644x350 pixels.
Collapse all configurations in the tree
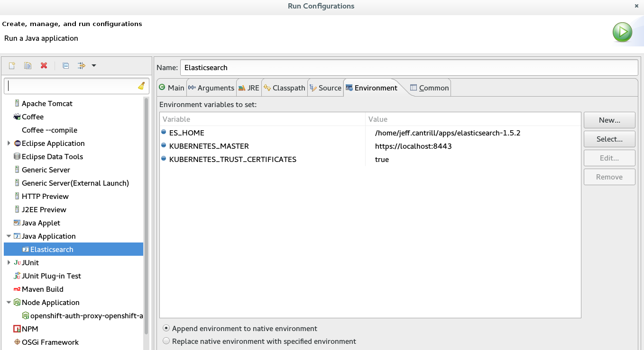click(x=66, y=66)
